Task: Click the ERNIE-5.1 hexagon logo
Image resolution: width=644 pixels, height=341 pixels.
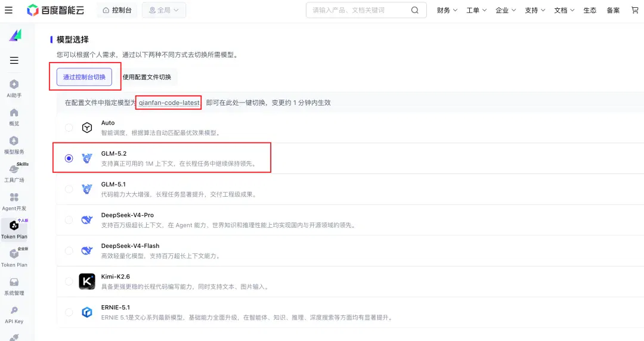Action: pos(86,312)
